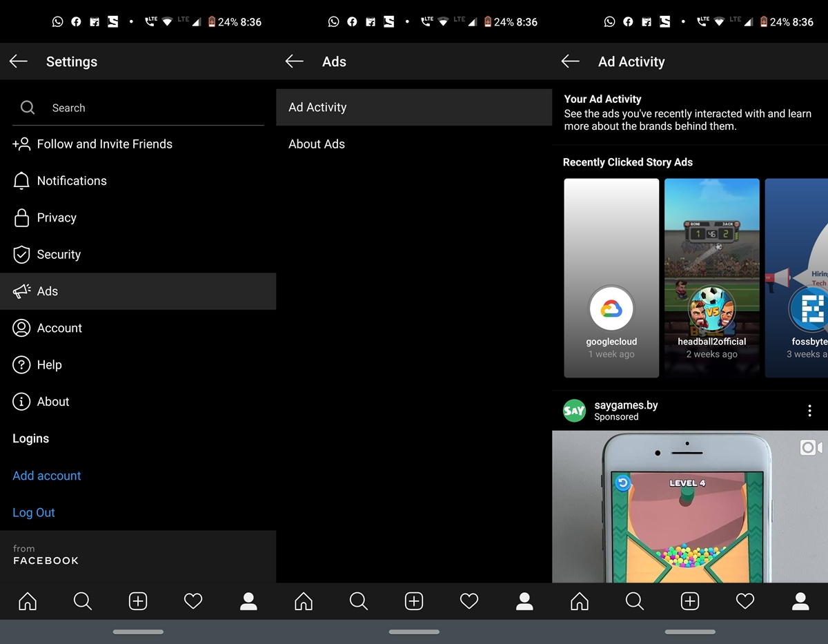This screenshot has width=828, height=644.
Task: Click the "Recently Clicked Story Ads" heading
Action: point(628,162)
